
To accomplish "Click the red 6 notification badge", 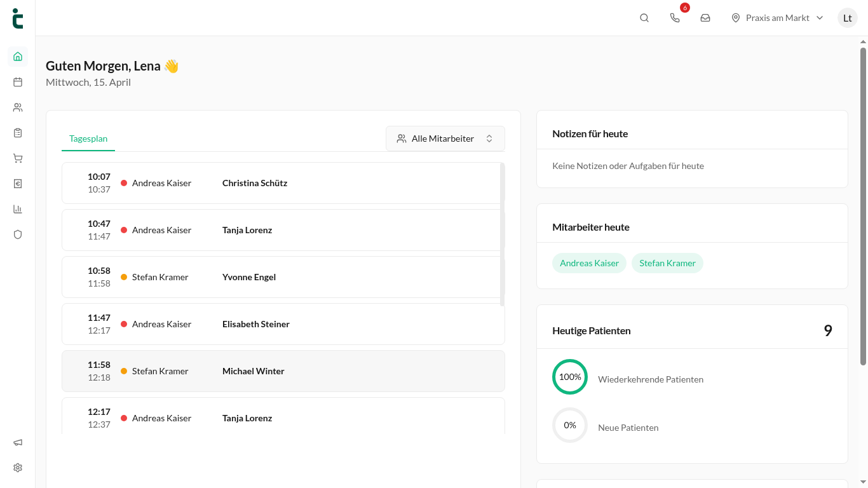I will pyautogui.click(x=685, y=8).
